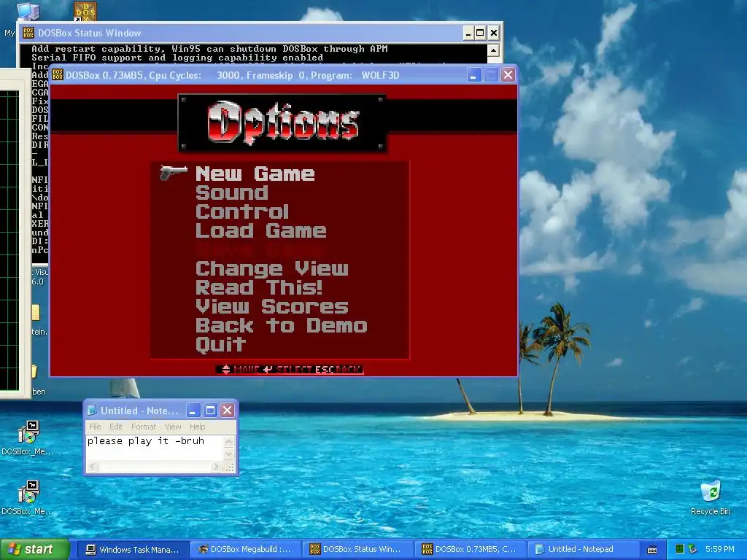Switch to DOSBox Megabuild taskbar button
The height and width of the screenshot is (560, 747).
pyautogui.click(x=245, y=550)
